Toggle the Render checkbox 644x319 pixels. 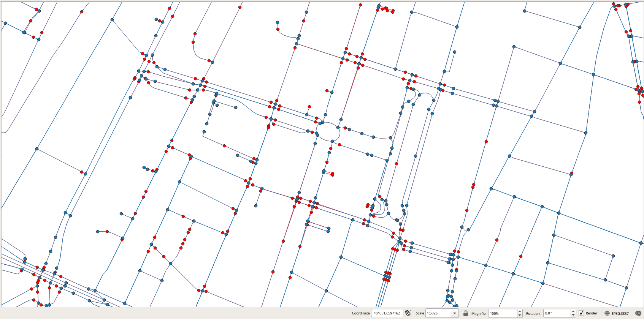click(x=581, y=313)
